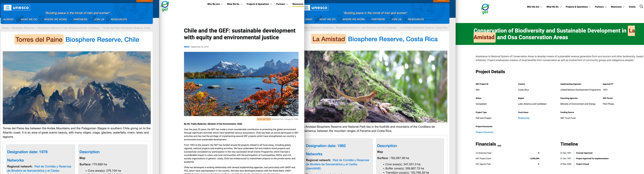Click Ministry of Environment and Energy text
This screenshot has height=174, width=644.
(x=578, y=104)
